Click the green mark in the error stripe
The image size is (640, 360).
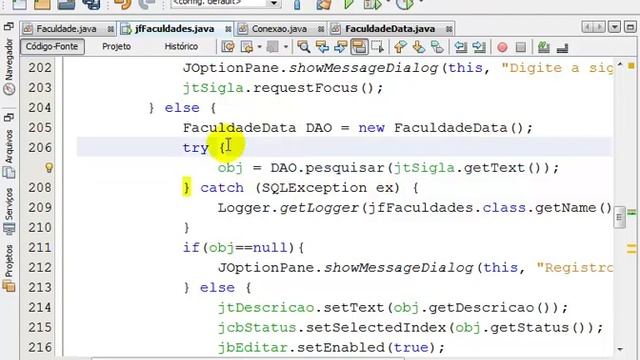(631, 212)
